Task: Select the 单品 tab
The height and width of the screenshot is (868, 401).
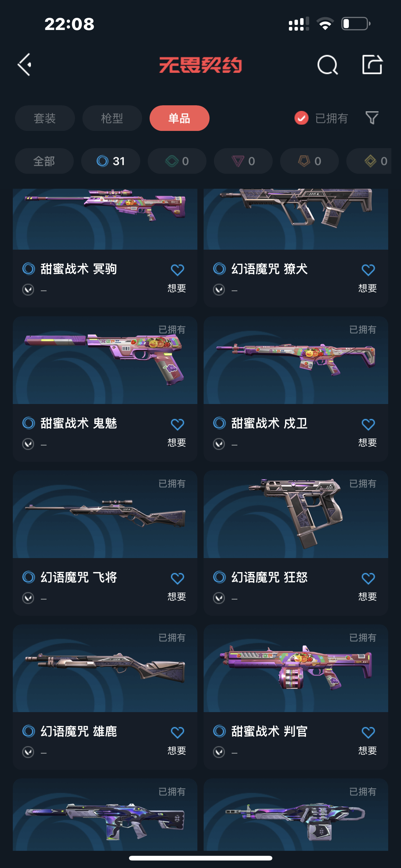Action: [180, 118]
